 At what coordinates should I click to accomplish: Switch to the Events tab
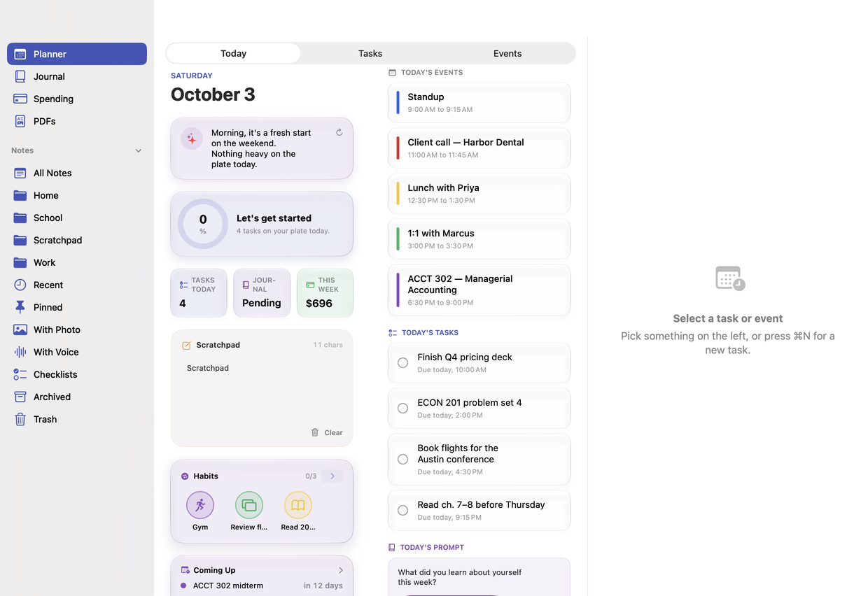click(x=507, y=53)
